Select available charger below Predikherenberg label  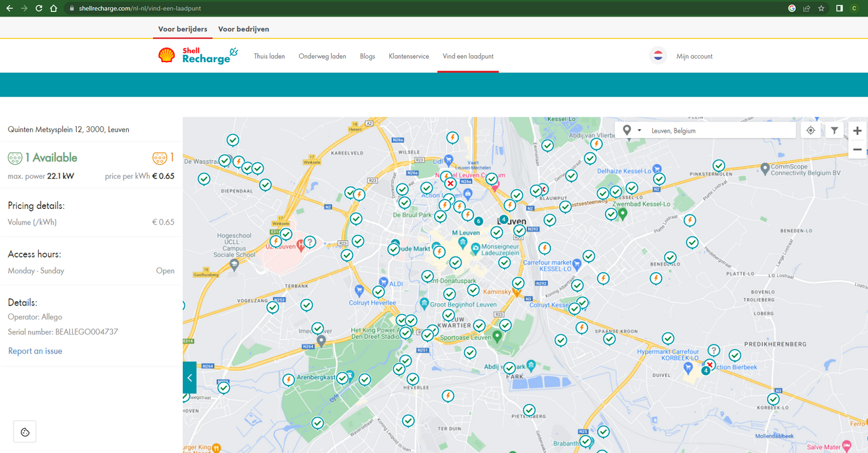(734, 356)
